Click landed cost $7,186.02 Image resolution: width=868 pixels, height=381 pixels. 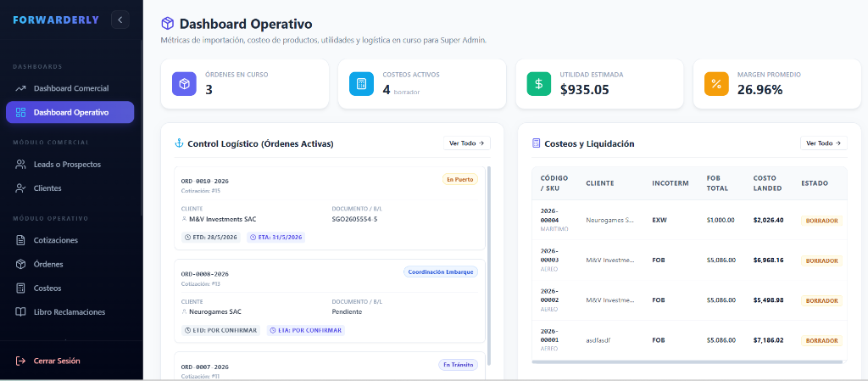click(768, 340)
